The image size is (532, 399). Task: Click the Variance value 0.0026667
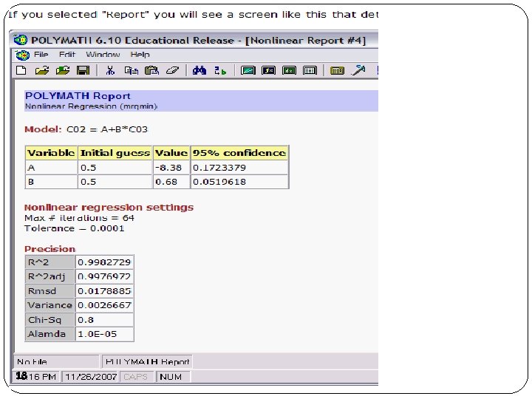104,305
